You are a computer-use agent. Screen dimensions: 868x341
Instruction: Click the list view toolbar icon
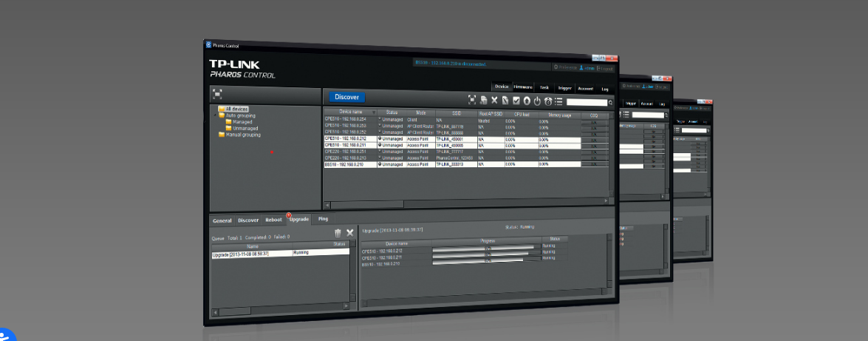click(558, 101)
